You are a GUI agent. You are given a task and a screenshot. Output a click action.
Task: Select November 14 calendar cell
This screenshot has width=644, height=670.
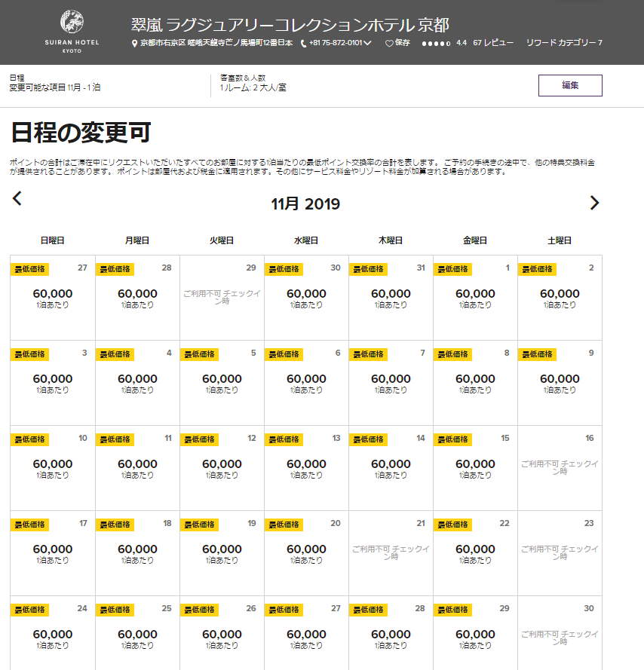(x=391, y=468)
